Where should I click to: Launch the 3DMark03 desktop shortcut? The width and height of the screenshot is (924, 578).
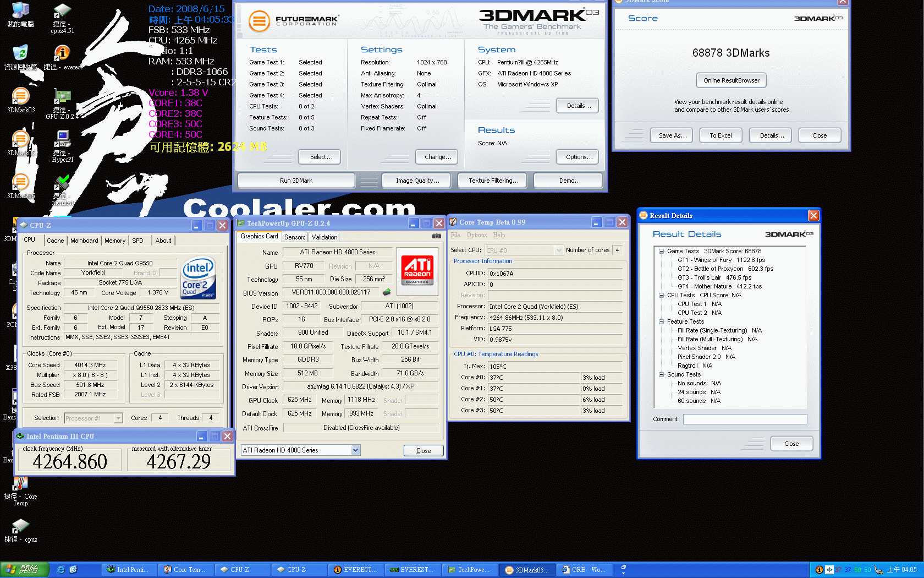pyautogui.click(x=20, y=100)
